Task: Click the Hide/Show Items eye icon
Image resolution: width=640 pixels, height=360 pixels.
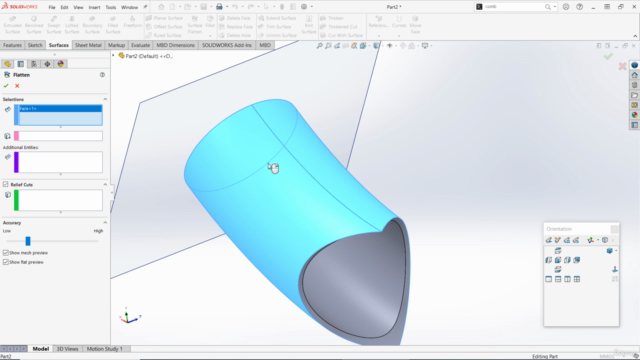Action: pos(389,46)
